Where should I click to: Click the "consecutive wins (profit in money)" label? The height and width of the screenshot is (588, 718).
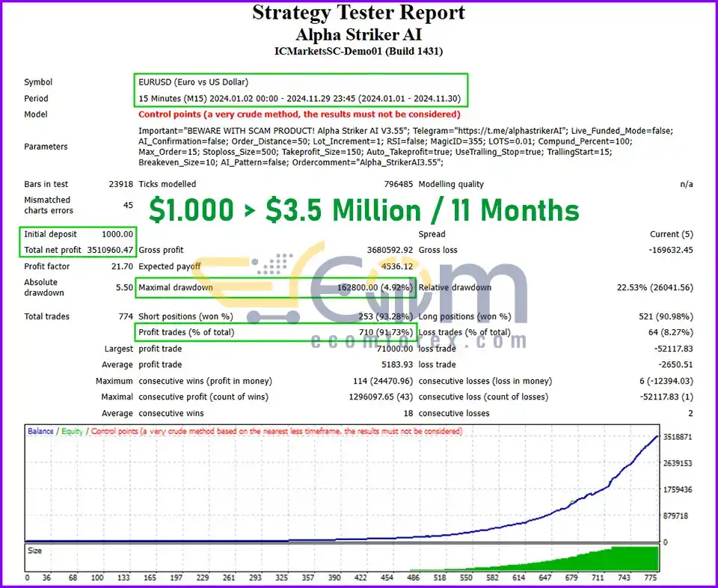point(205,381)
